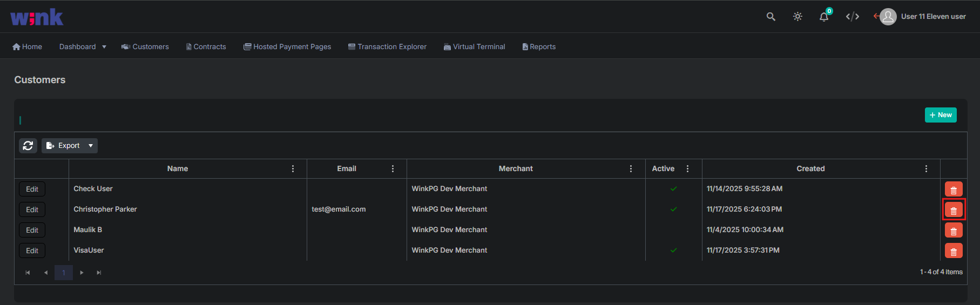Select page 1 in pager

coord(64,273)
